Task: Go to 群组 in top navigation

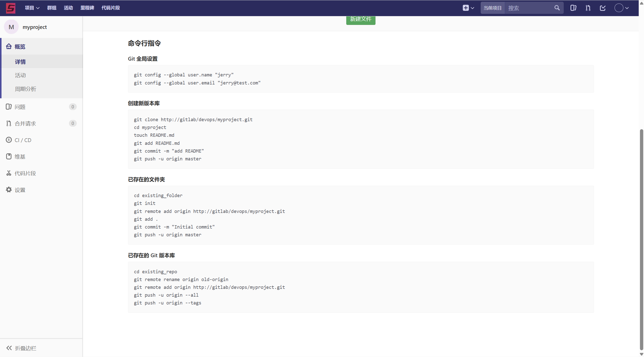Action: [x=52, y=8]
